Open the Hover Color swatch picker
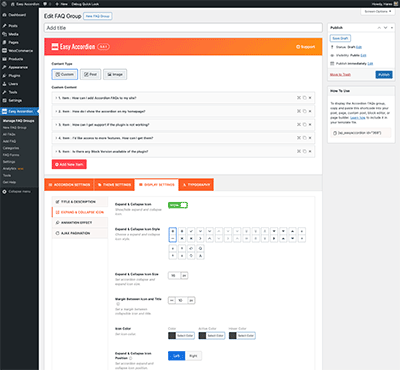 point(242,336)
